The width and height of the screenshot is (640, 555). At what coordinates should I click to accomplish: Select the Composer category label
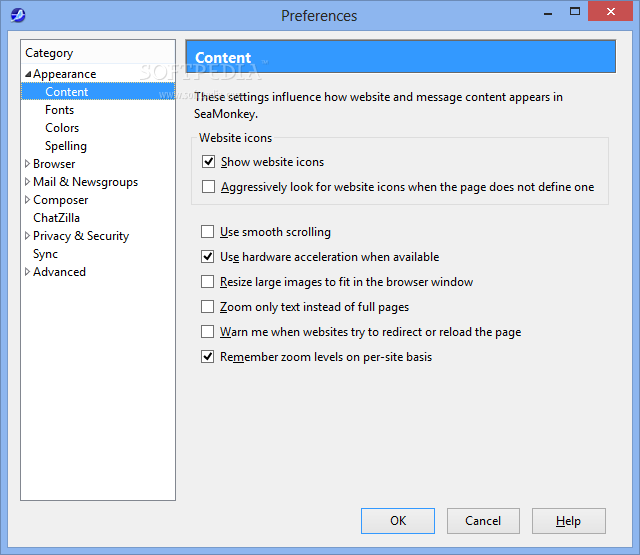60,200
